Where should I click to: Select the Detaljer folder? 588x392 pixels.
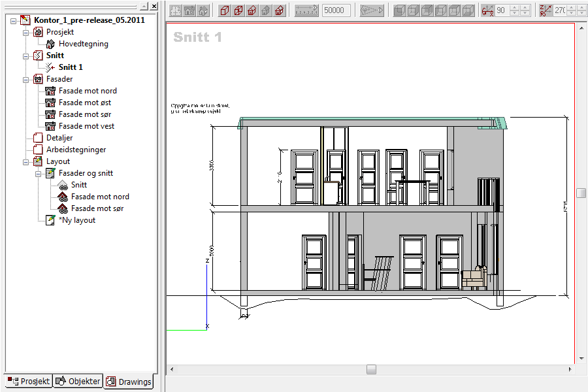(x=59, y=138)
